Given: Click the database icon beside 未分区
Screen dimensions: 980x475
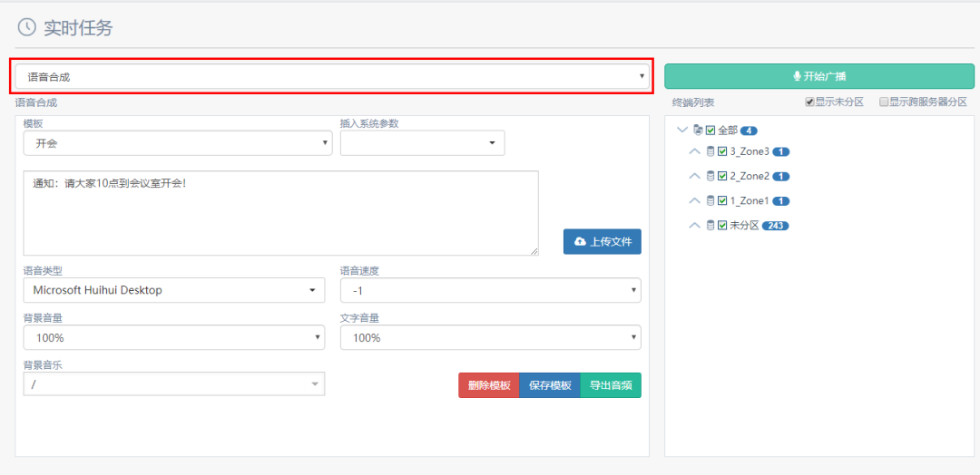Looking at the screenshot, I should pyautogui.click(x=710, y=225).
